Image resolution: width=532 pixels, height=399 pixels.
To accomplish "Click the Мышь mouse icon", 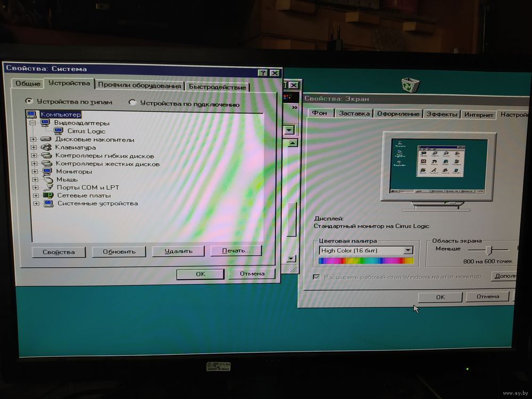I will tap(48, 179).
